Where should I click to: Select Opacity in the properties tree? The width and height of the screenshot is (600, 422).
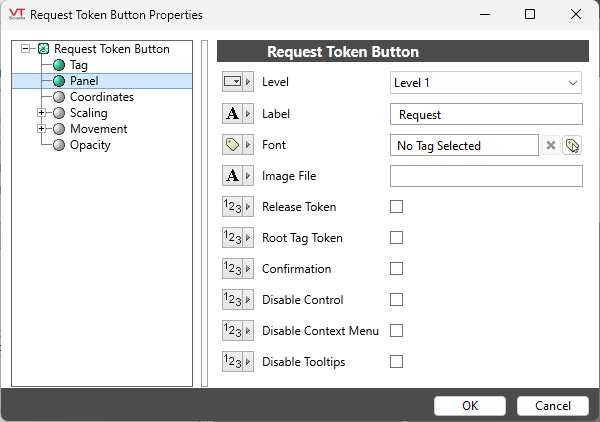pyautogui.click(x=89, y=145)
